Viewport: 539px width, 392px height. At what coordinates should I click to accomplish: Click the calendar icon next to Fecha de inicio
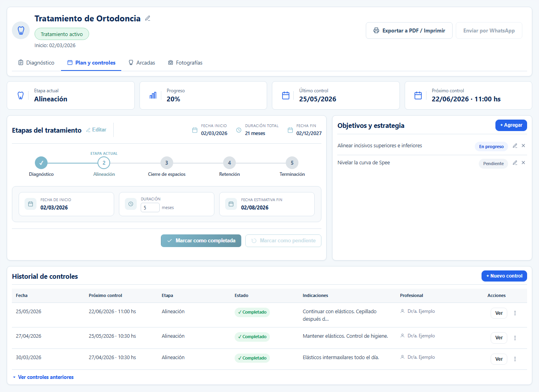pos(31,204)
